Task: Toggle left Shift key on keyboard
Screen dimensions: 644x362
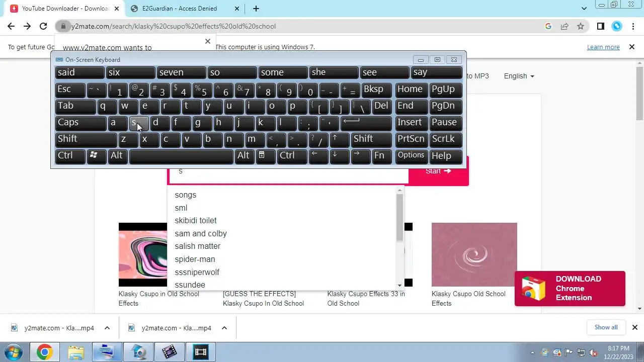Action: point(86,139)
